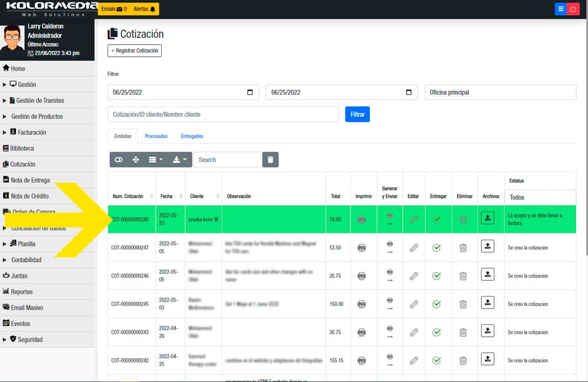This screenshot has height=382, width=588.
Task: Open Cotización in the sidebar
Action: pos(47,164)
